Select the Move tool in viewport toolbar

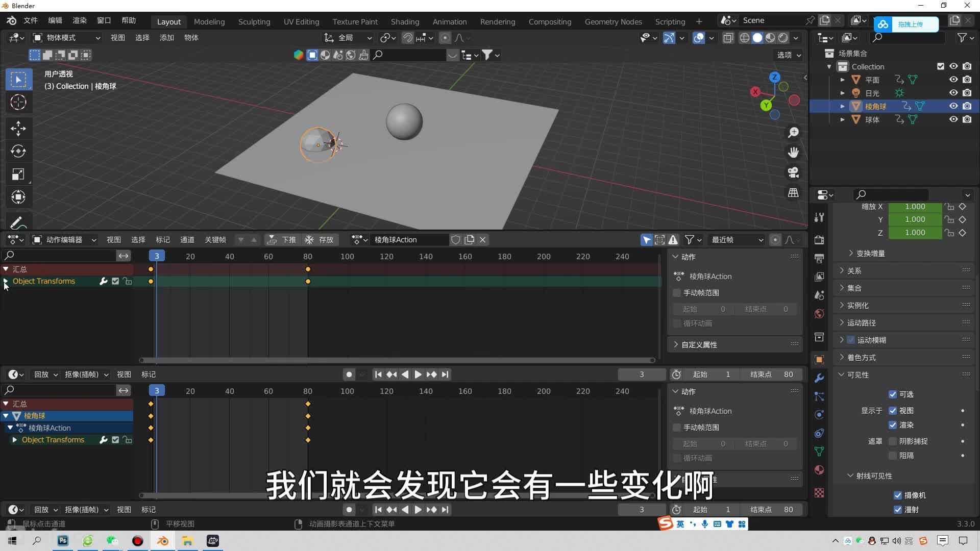click(18, 128)
